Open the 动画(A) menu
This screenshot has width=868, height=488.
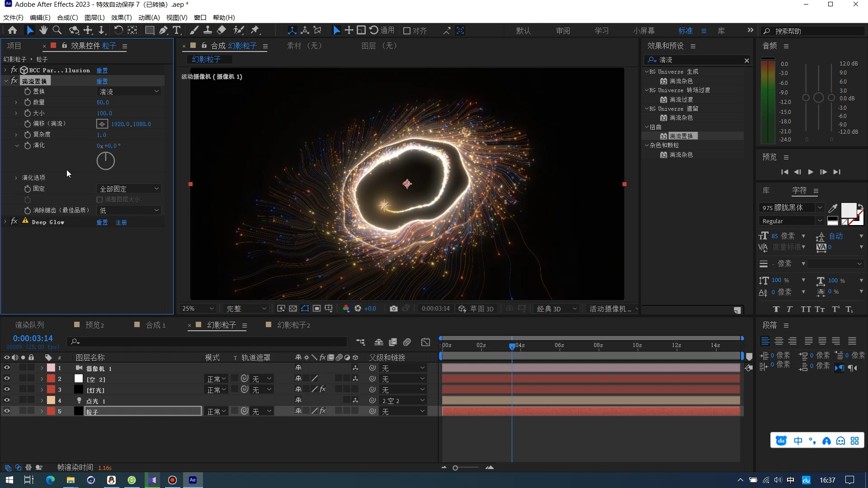[x=149, y=18]
